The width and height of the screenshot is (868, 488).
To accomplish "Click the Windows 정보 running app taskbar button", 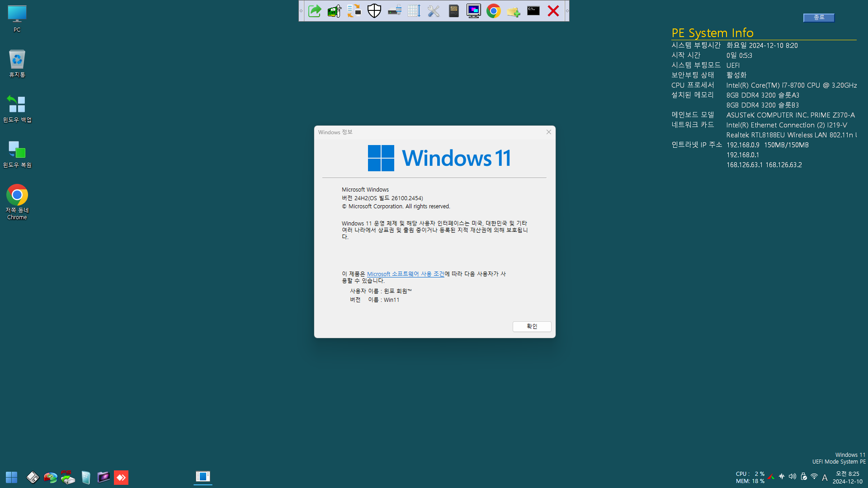I will [x=203, y=477].
